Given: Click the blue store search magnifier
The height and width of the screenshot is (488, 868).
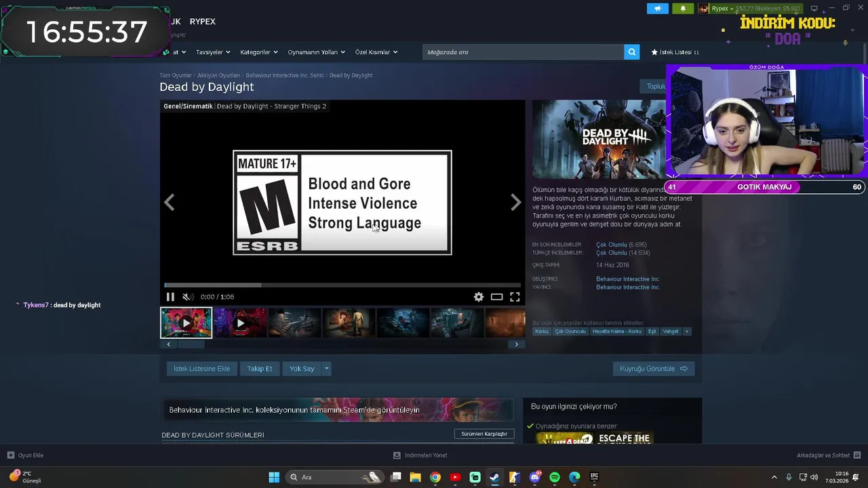Looking at the screenshot, I should (632, 52).
